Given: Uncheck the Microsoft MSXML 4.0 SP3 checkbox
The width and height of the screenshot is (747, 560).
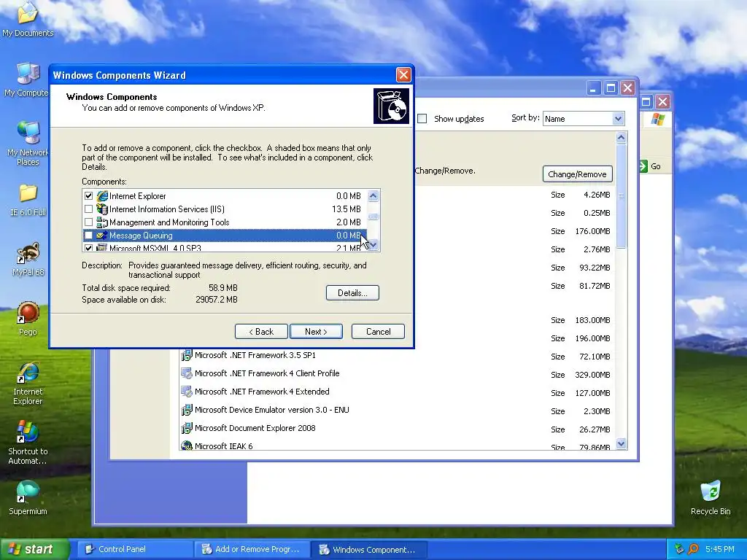Looking at the screenshot, I should 88,248.
